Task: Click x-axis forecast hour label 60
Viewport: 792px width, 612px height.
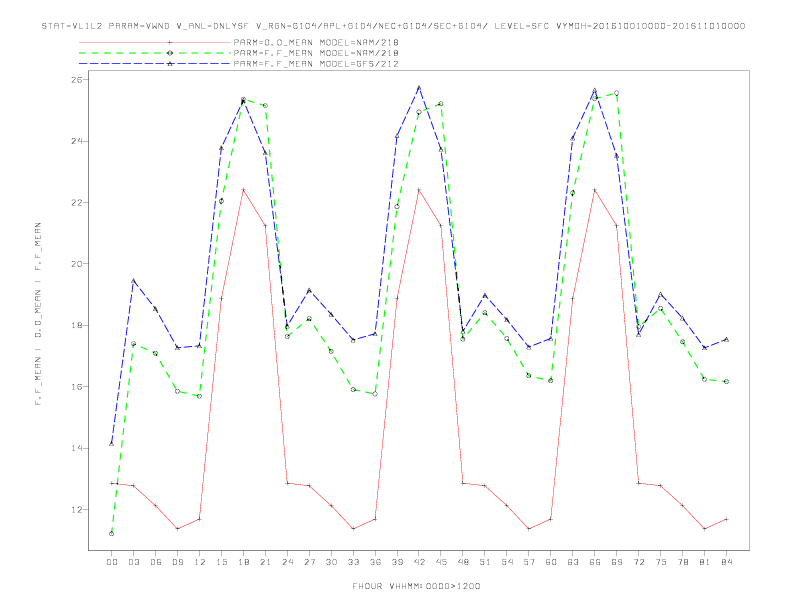Action: tap(551, 562)
